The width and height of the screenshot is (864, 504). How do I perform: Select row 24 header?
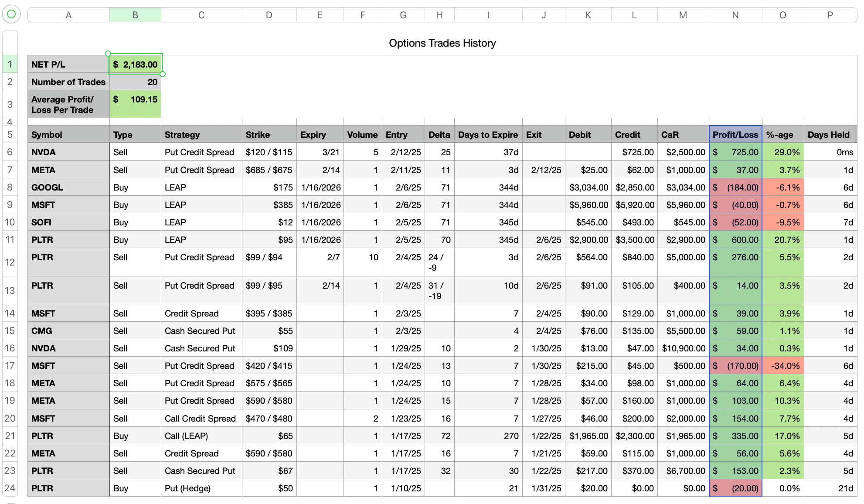pos(10,488)
